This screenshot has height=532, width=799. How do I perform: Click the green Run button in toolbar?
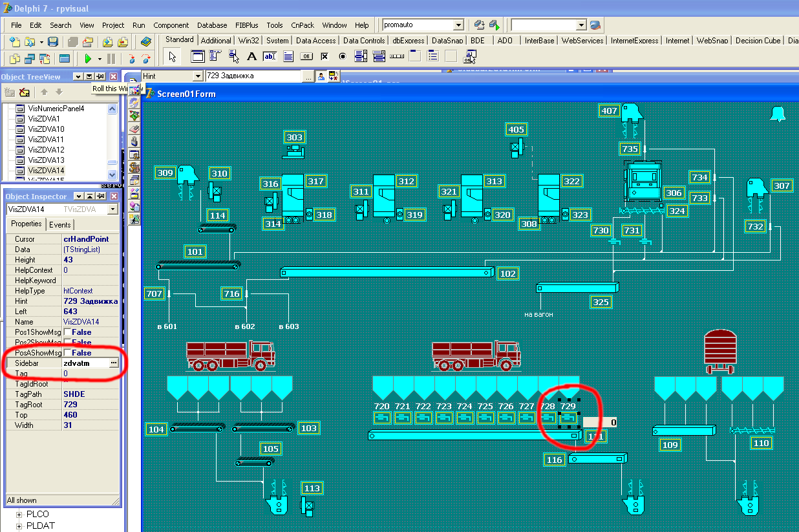click(x=88, y=58)
